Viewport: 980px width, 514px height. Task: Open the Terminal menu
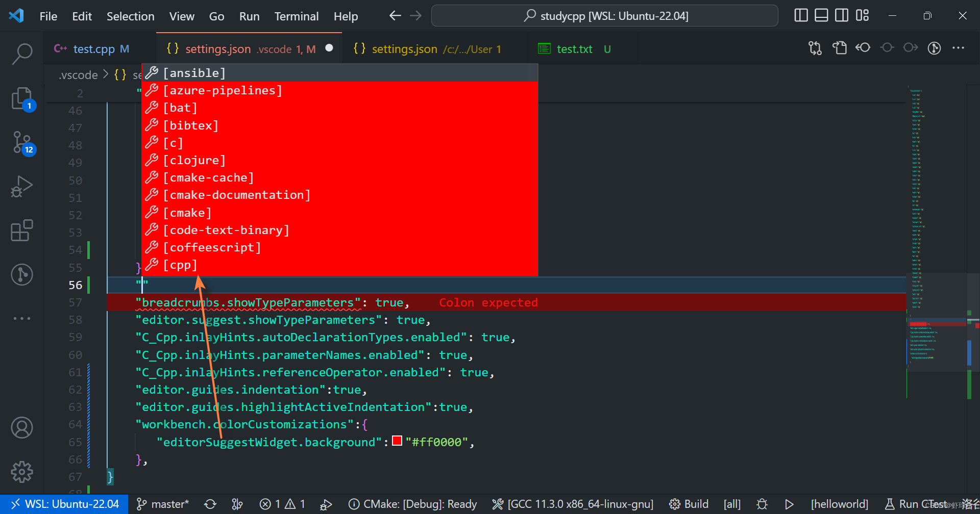click(297, 16)
